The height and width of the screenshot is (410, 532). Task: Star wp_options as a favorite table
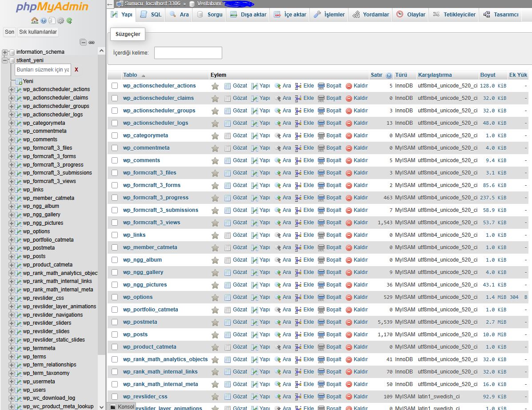215,297
